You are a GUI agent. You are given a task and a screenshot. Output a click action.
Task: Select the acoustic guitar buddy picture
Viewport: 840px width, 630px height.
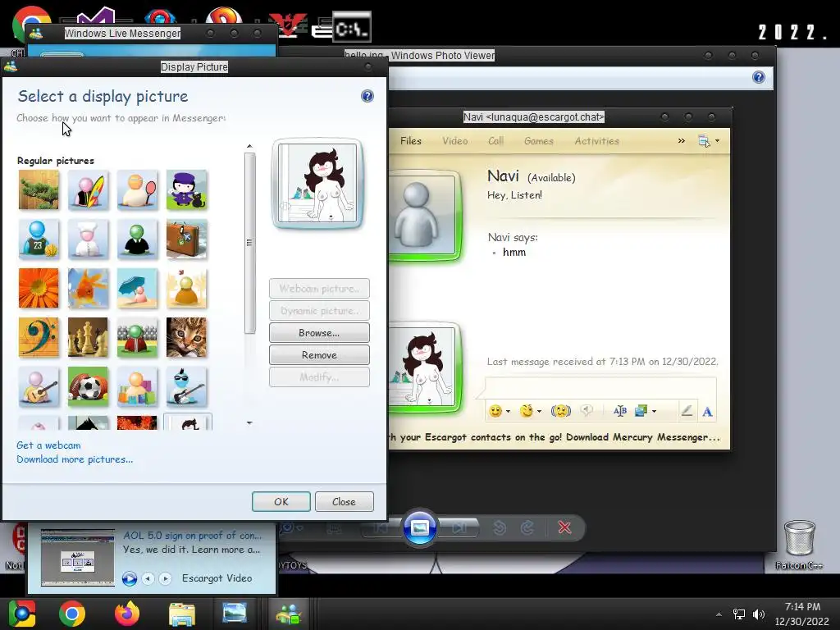[x=39, y=387]
